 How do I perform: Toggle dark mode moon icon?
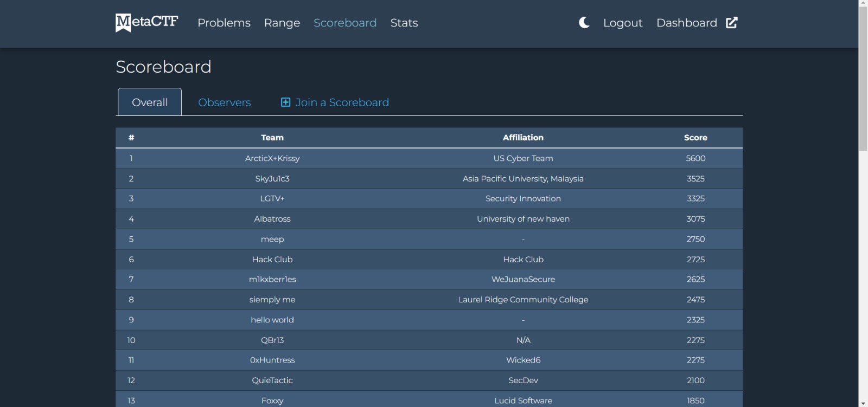click(x=584, y=23)
